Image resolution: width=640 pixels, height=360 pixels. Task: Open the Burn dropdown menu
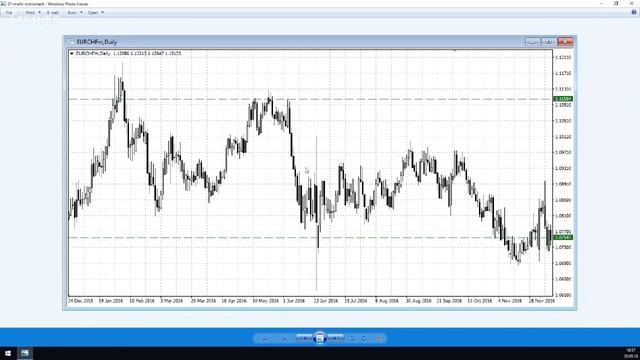pyautogui.click(x=75, y=13)
